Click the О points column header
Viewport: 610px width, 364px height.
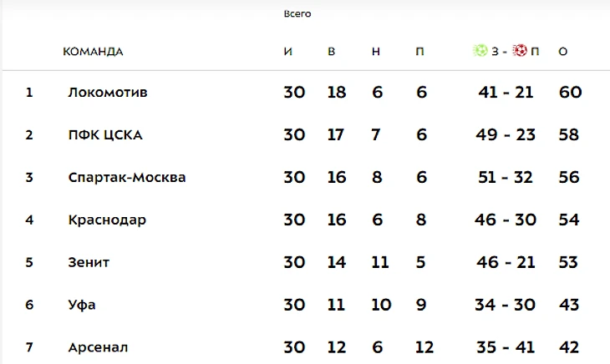[x=563, y=51]
